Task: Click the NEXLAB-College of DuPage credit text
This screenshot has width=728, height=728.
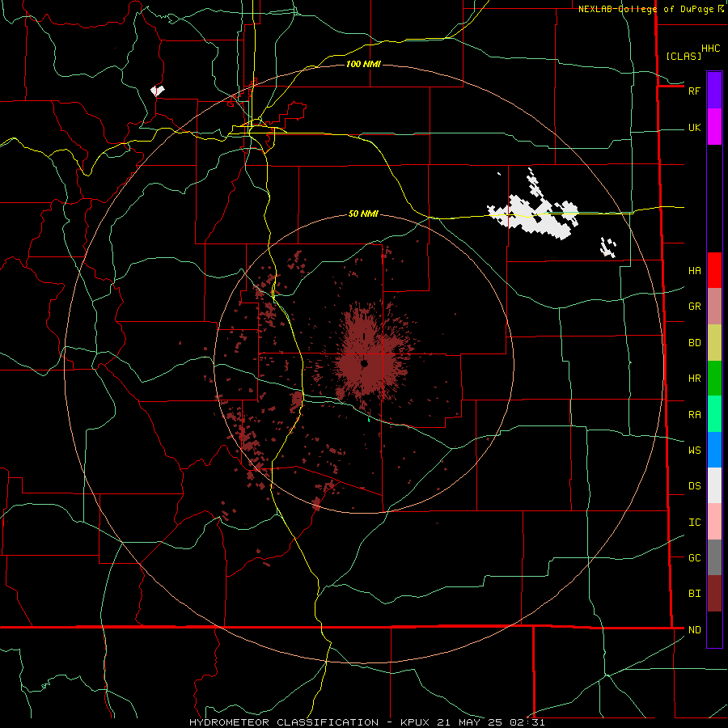Action: (x=645, y=9)
